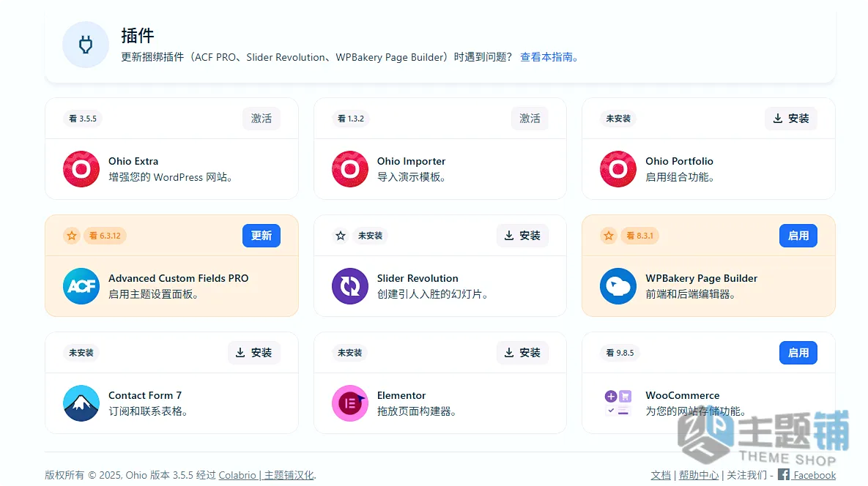Install the Slider Revolution plugin
The image size is (868, 486).
pyautogui.click(x=522, y=236)
